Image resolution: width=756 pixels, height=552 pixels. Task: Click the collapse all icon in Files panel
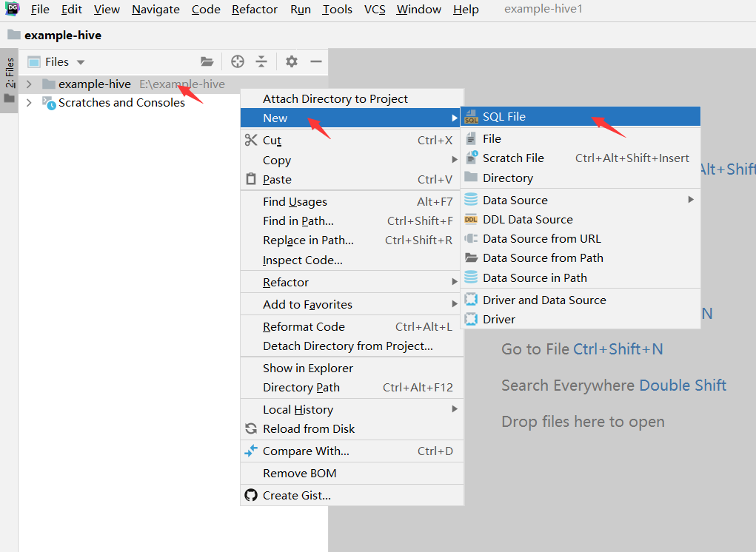tap(261, 61)
